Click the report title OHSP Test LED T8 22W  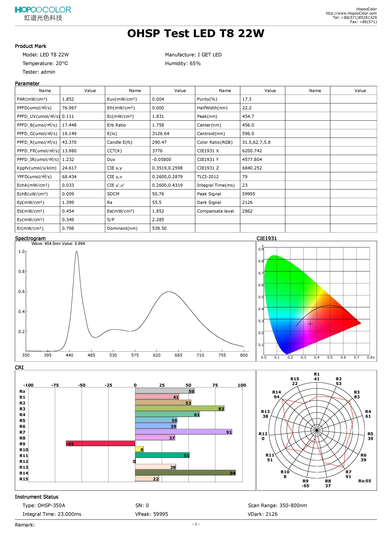[x=196, y=33]
